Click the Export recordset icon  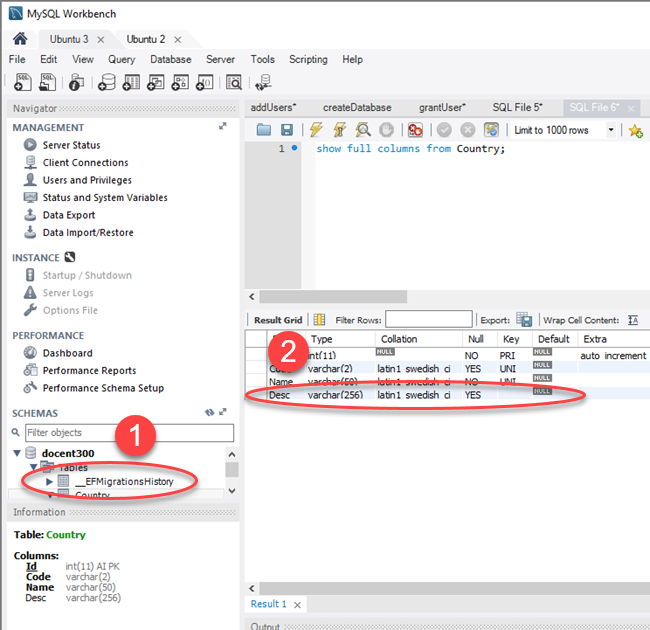(x=524, y=320)
